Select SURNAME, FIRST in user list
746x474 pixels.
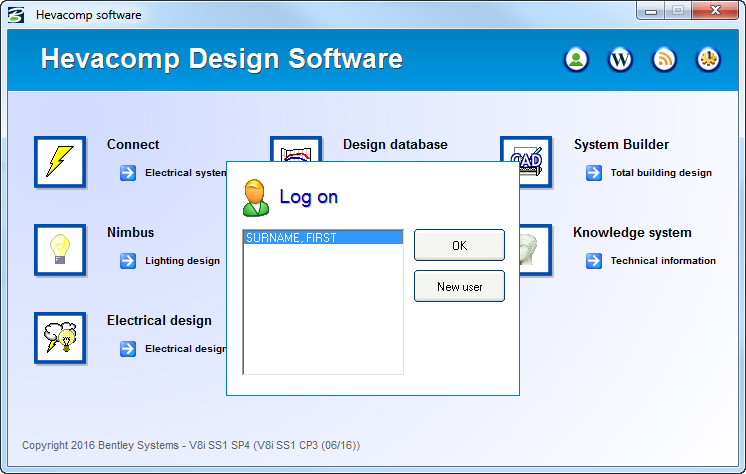323,237
